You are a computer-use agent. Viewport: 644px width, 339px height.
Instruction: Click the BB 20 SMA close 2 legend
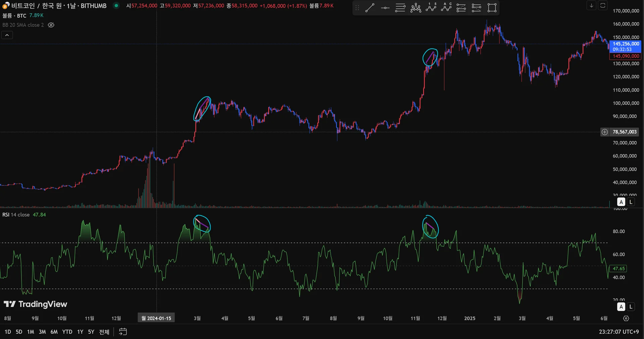(23, 25)
